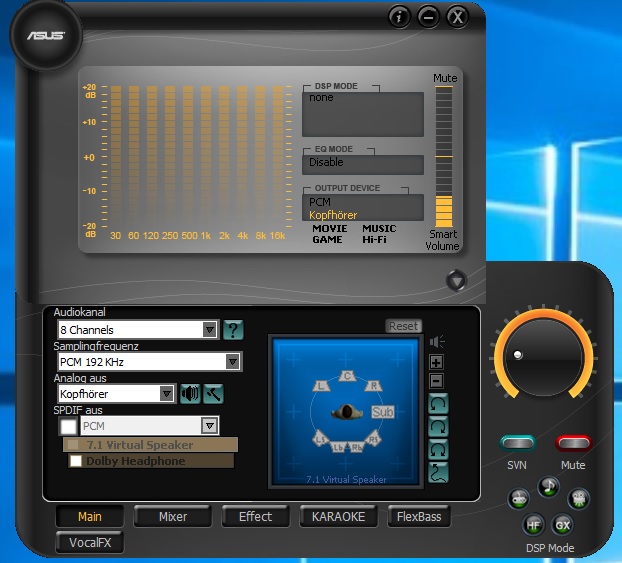The width and height of the screenshot is (622, 563).
Task: Open the Audiokanal 8 Channels dropdown
Action: (x=138, y=330)
